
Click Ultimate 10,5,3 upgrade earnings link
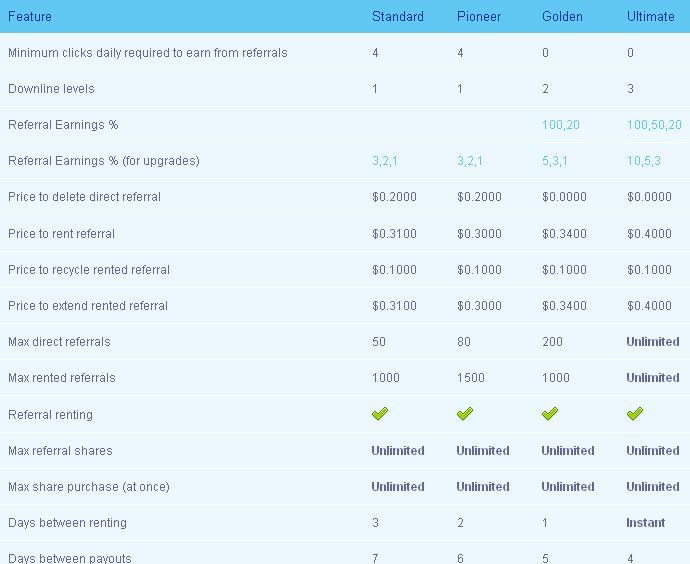click(x=644, y=161)
